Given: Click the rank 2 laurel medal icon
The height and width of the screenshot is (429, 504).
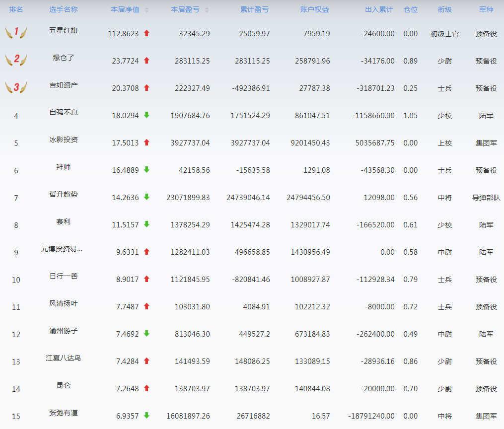Looking at the screenshot, I should (x=16, y=60).
